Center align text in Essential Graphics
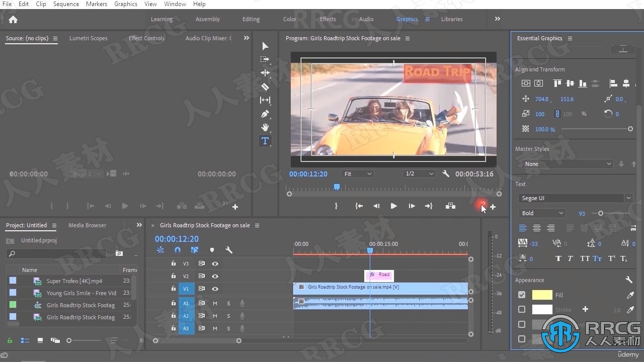Screen dimensions: 644x362 tap(537, 228)
